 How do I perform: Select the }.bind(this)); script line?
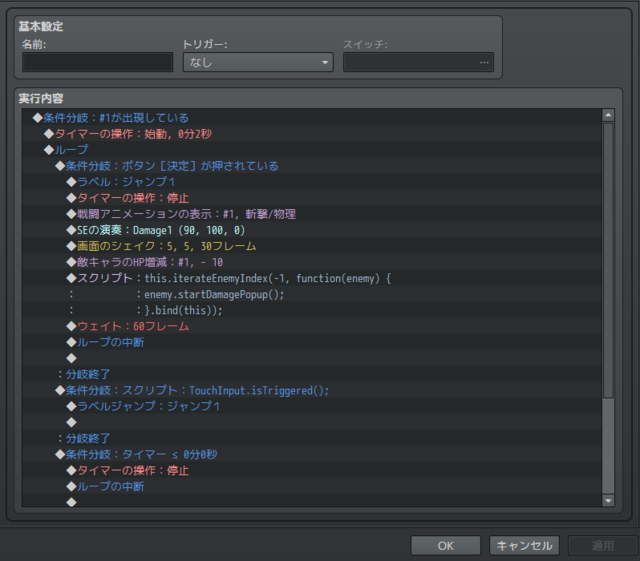click(x=312, y=310)
